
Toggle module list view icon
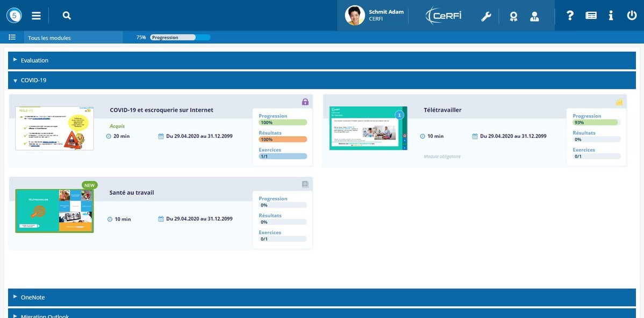tap(12, 37)
